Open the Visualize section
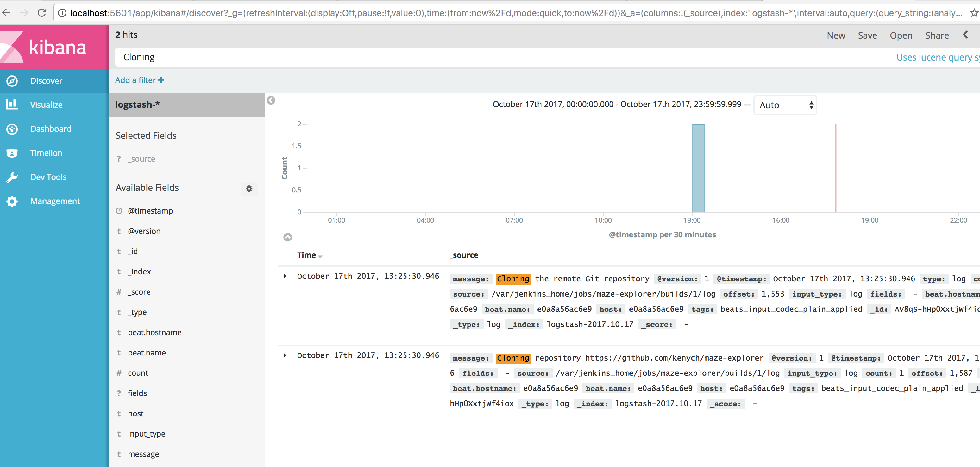Viewport: 980px width, 467px height. (x=54, y=105)
